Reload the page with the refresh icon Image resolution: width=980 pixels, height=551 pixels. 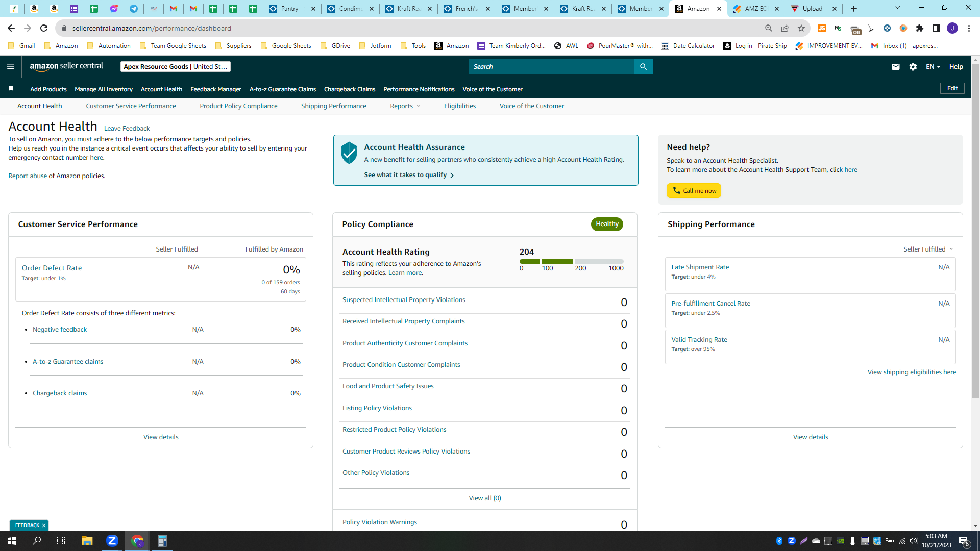pos(44,28)
